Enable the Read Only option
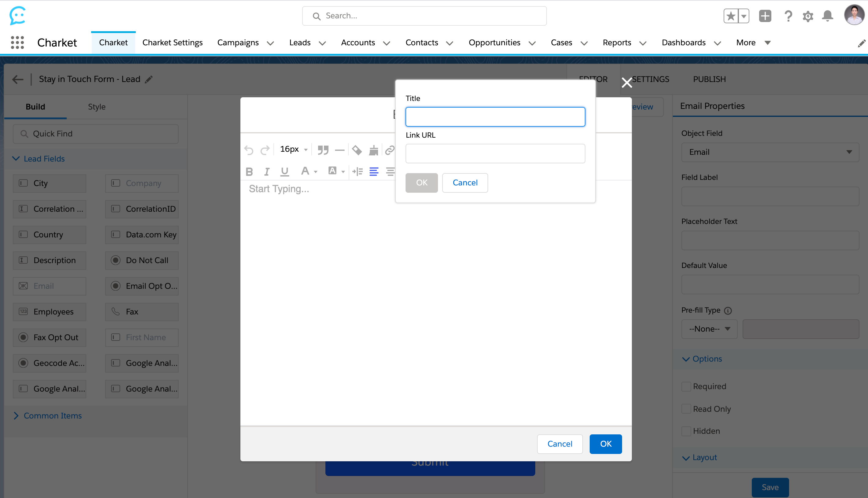 (x=686, y=409)
